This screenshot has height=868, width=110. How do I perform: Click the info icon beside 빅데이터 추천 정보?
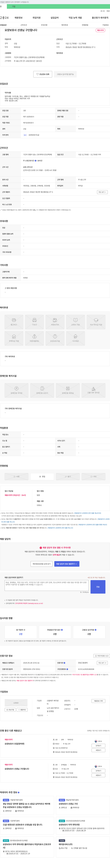point(18,792)
